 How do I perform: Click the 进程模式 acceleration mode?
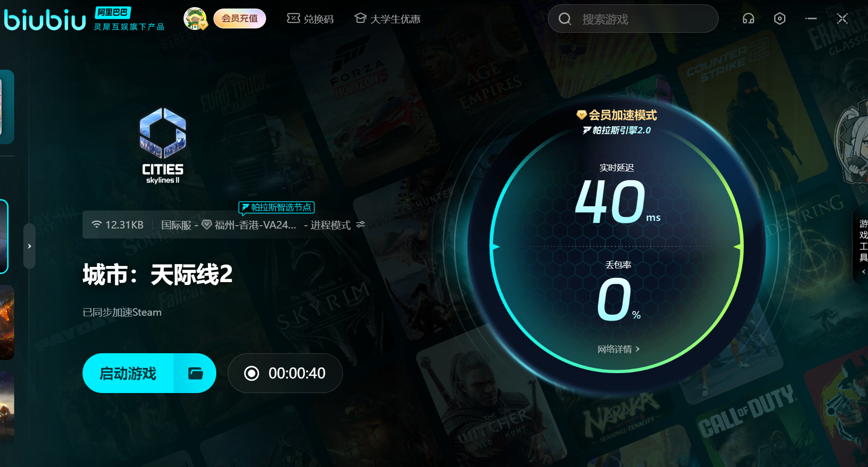331,225
